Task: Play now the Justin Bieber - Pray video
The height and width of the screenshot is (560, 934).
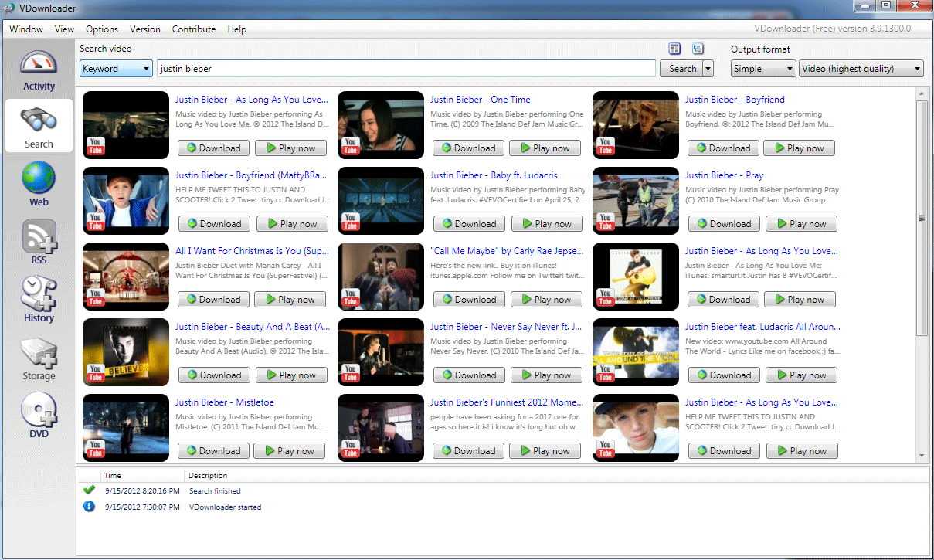Action: coord(801,224)
